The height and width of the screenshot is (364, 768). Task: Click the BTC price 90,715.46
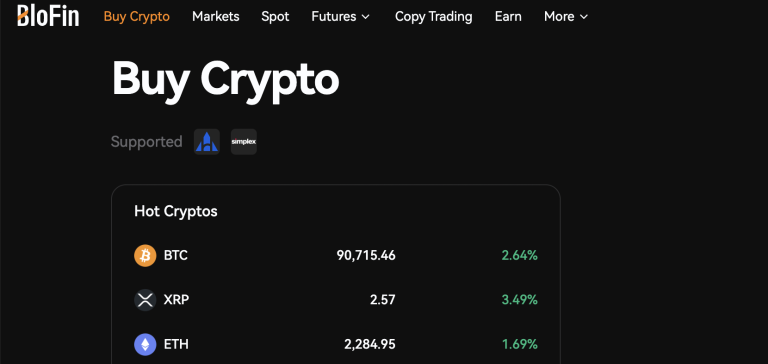pos(366,256)
